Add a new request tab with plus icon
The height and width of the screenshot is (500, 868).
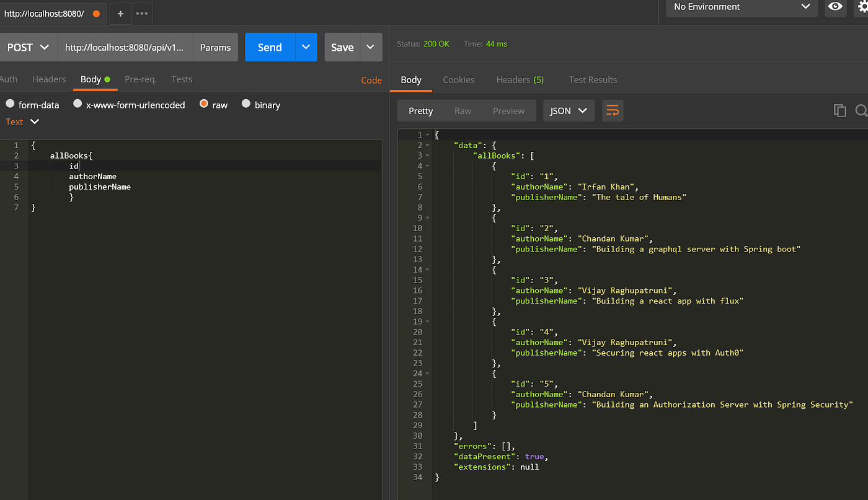click(120, 13)
